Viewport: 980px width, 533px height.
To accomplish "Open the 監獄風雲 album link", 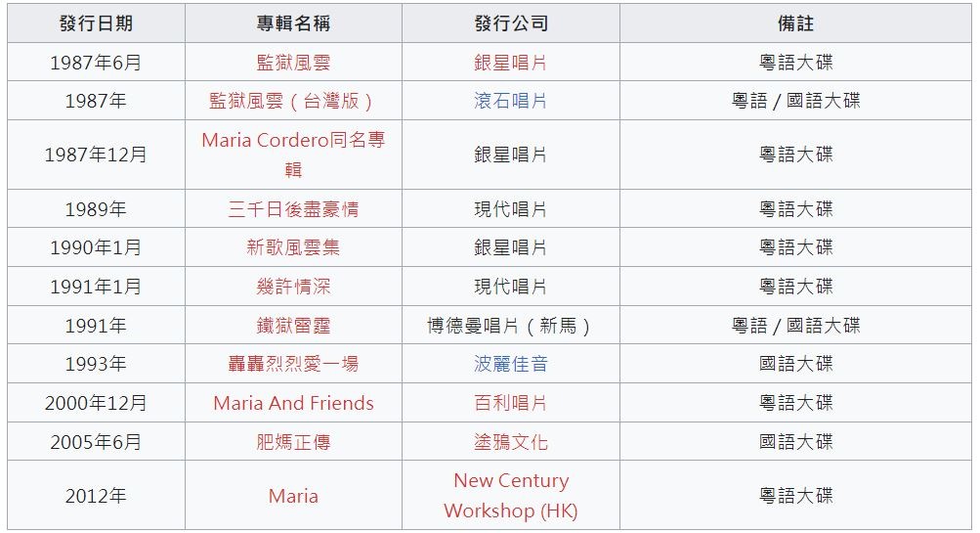I will pos(293,63).
